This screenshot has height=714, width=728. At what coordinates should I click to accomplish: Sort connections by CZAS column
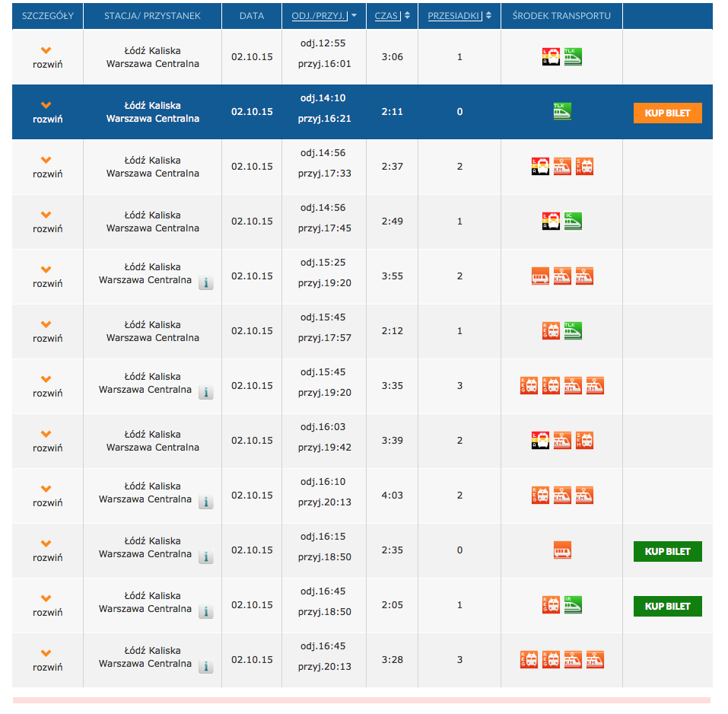pyautogui.click(x=386, y=15)
